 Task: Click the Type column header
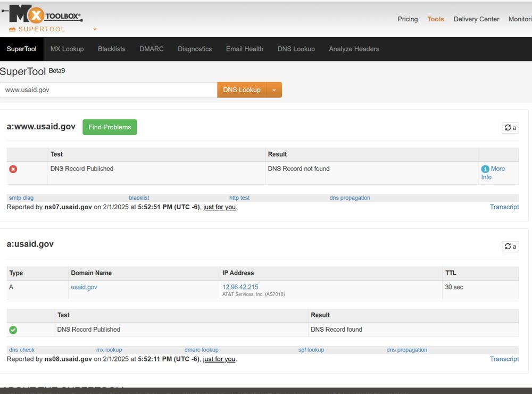16,273
